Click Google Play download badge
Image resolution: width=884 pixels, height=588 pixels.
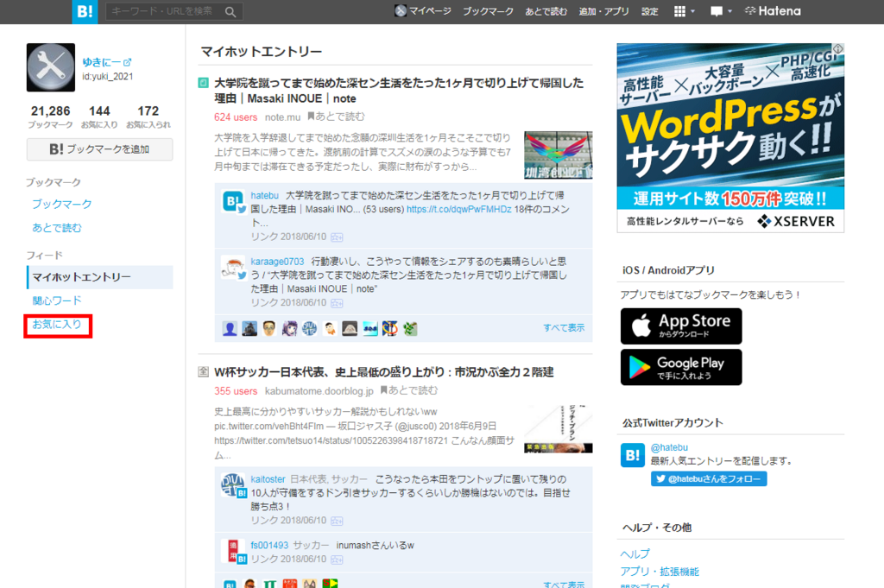point(681,367)
